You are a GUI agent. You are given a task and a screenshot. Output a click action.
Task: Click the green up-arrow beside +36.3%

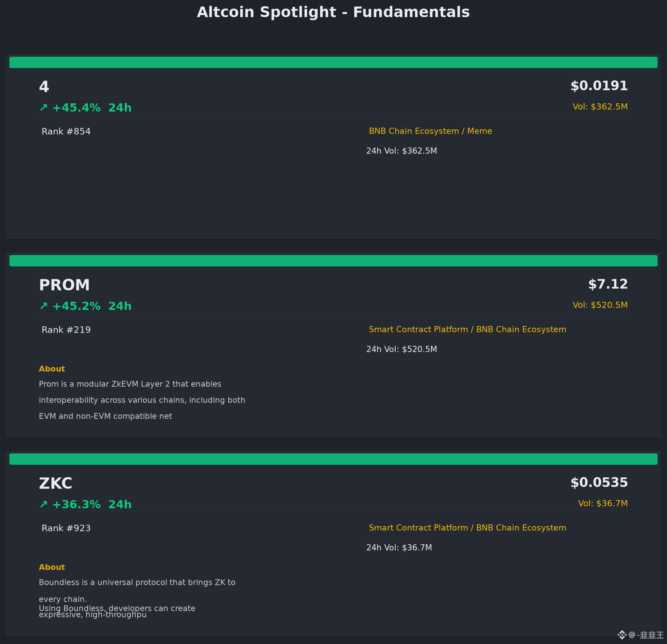click(44, 504)
